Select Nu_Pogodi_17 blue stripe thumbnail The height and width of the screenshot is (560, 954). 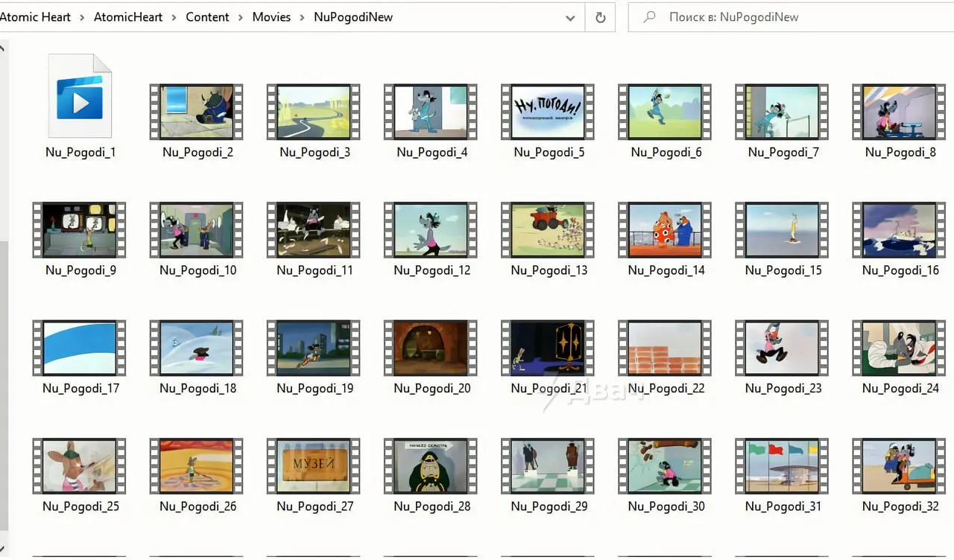[79, 348]
